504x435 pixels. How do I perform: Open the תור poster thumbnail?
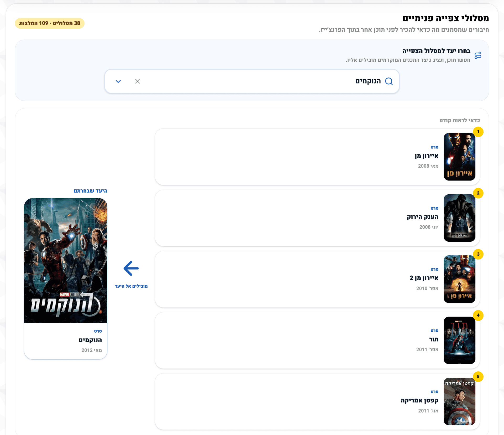pyautogui.click(x=459, y=340)
